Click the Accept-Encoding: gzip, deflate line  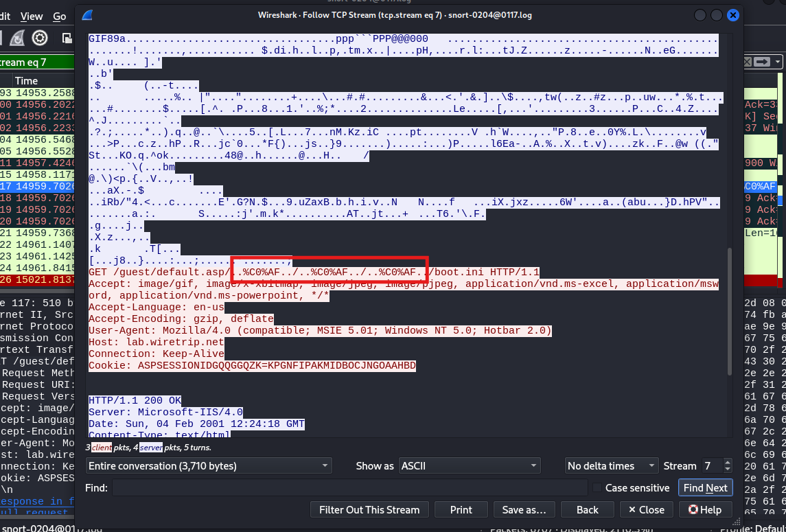(x=181, y=319)
